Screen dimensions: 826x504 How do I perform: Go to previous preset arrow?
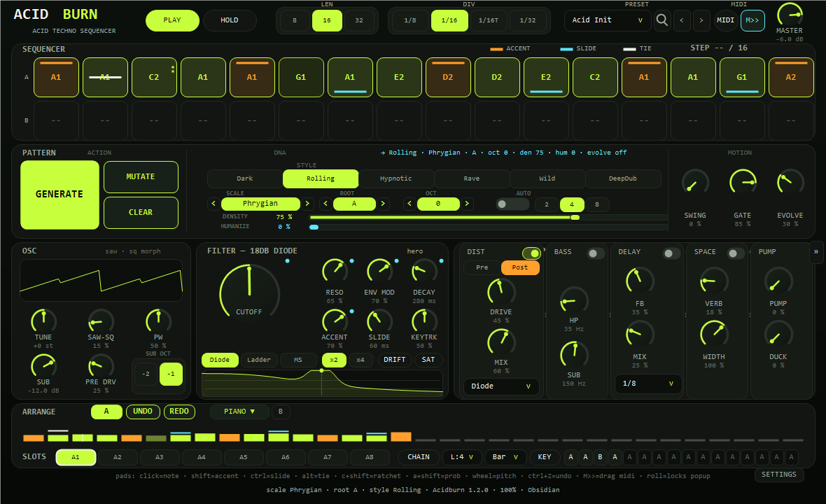pos(682,20)
